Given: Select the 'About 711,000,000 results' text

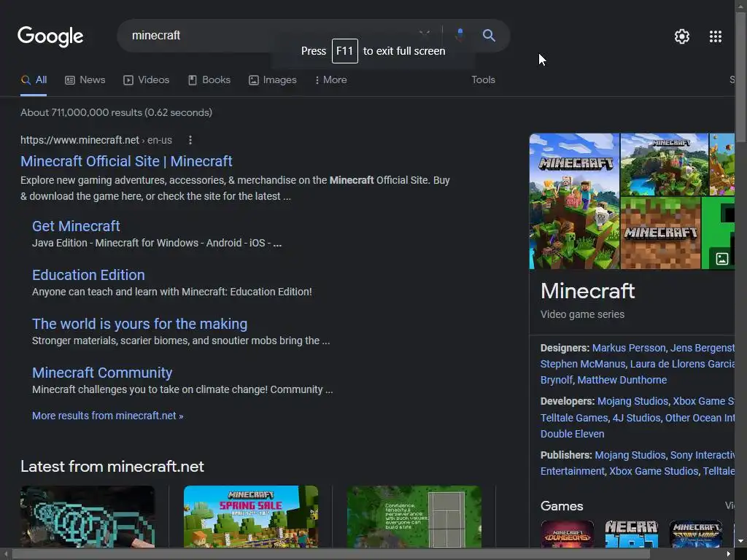Looking at the screenshot, I should pyautogui.click(x=82, y=112).
